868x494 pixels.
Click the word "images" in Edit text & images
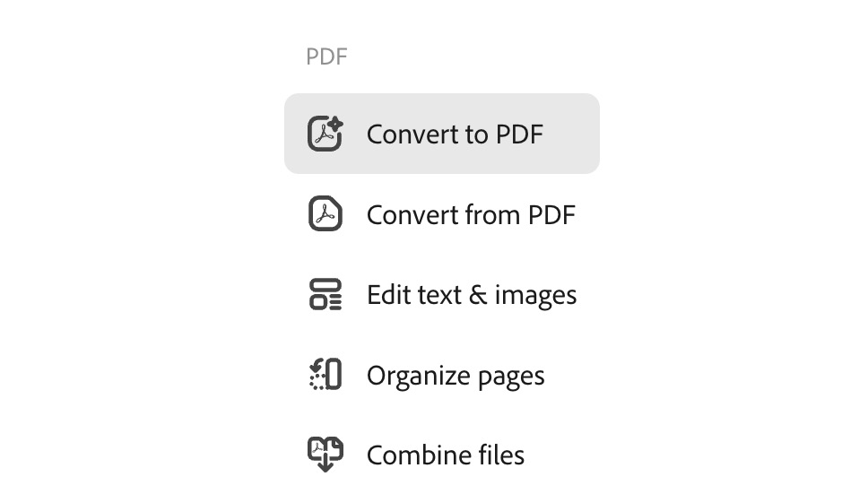pyautogui.click(x=535, y=295)
